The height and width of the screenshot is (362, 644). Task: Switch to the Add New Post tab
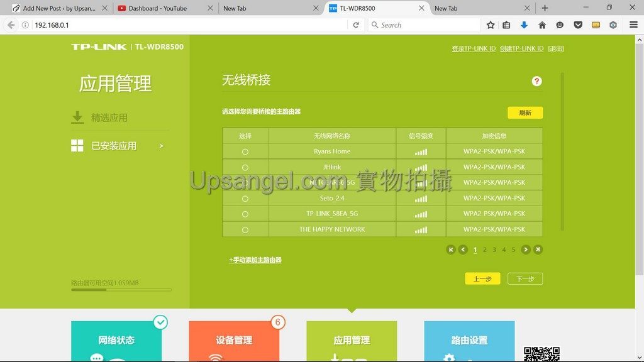point(59,8)
